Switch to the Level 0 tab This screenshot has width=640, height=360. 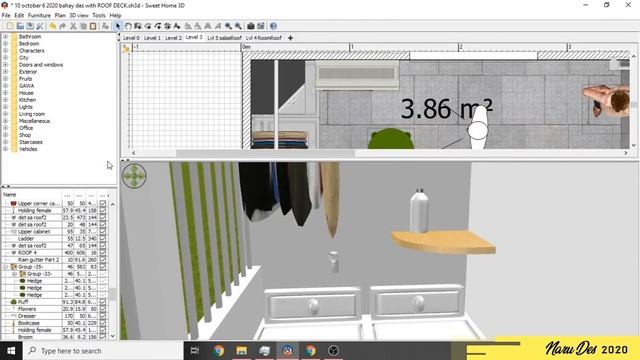click(x=131, y=38)
